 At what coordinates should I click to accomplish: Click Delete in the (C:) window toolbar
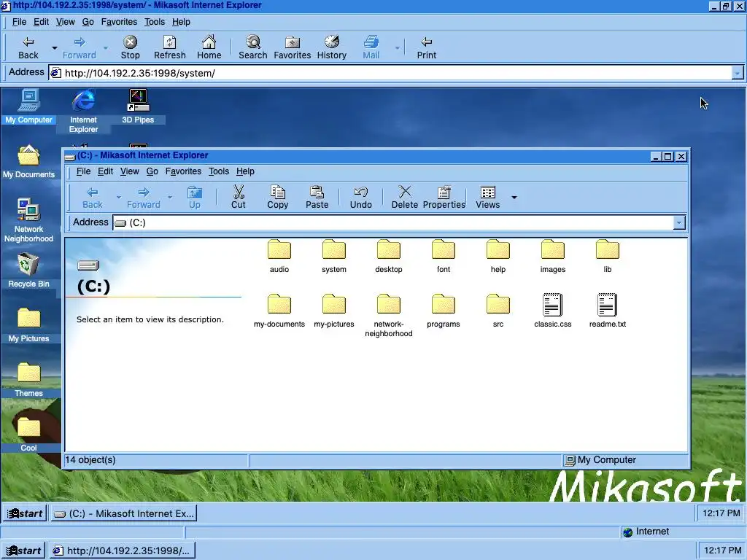point(404,197)
